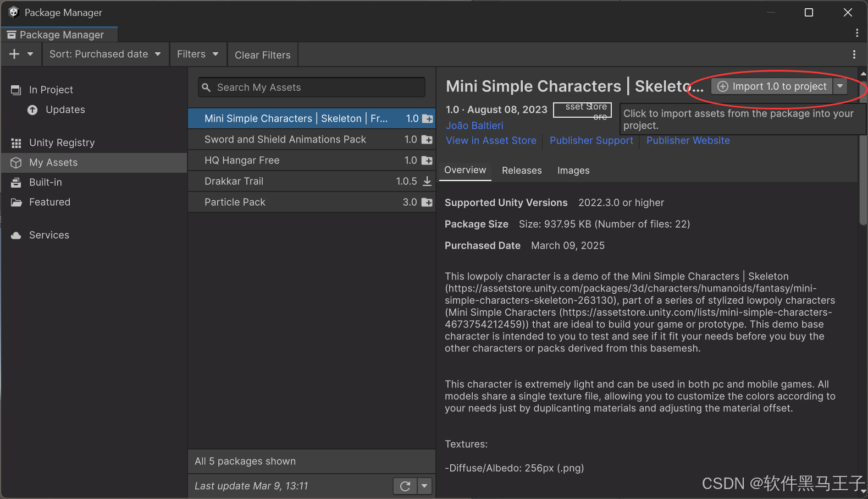The height and width of the screenshot is (499, 868).
Task: Open João Baltieri publisher link
Action: tap(474, 125)
